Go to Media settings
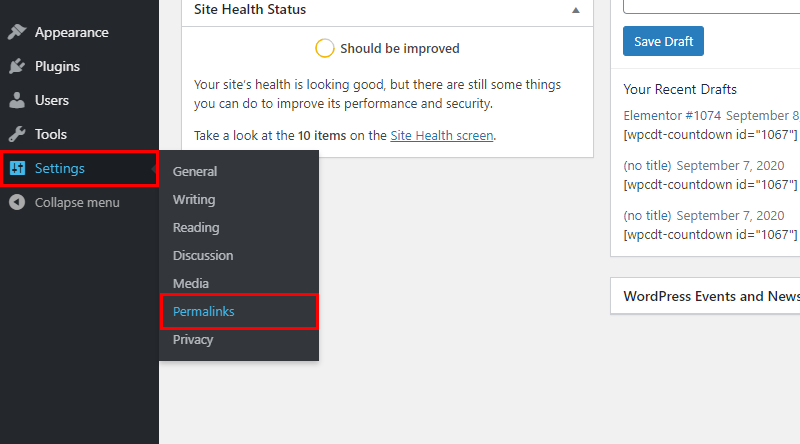Viewport: 800px width, 444px height. (x=191, y=284)
